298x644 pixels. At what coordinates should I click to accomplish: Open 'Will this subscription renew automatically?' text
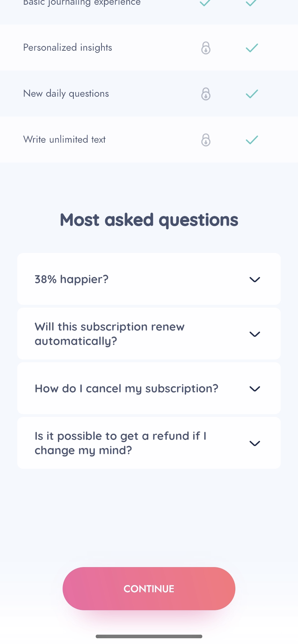click(x=109, y=334)
